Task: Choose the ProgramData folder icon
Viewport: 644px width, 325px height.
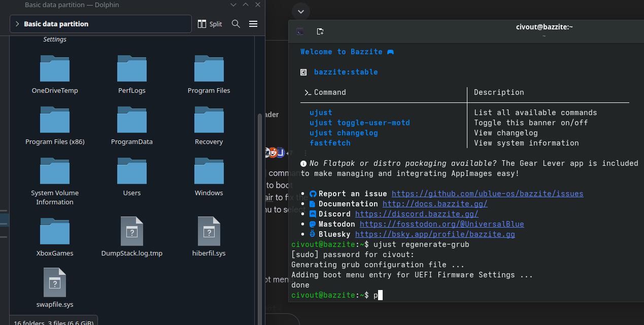Action: tap(132, 120)
